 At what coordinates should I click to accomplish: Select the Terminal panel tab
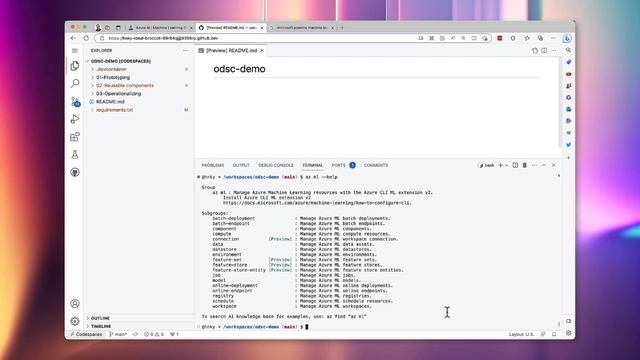tap(313, 165)
